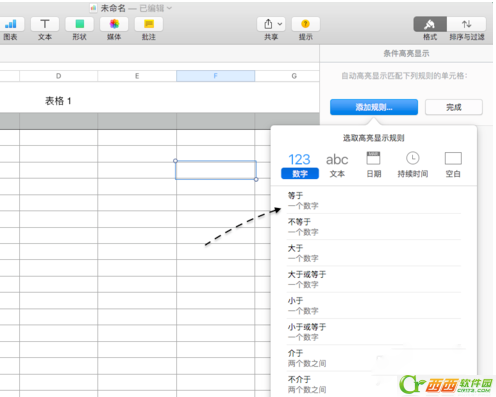
Task: Click the 添加规则 add rule button
Action: point(374,107)
